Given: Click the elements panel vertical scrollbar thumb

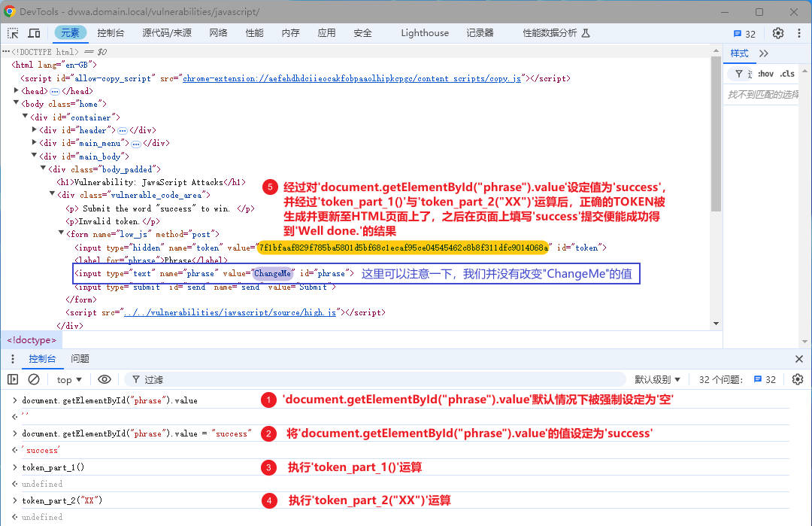Looking at the screenshot, I should click(x=717, y=134).
